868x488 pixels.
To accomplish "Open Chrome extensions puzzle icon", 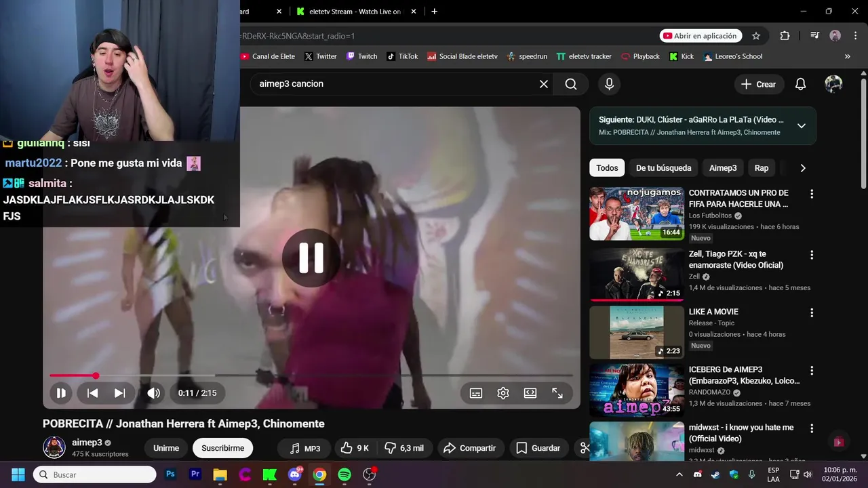I will (785, 36).
